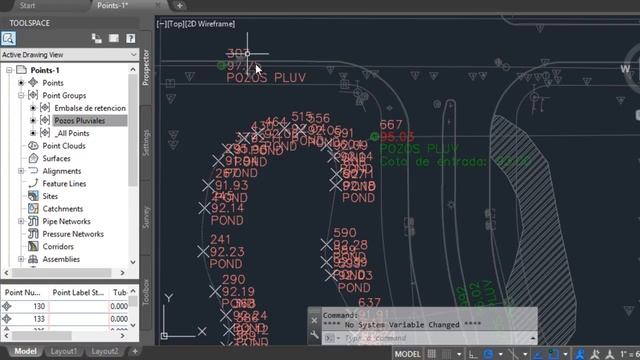The width and height of the screenshot is (640, 360).
Task: Select Surfaces in the tree
Action: point(56,158)
